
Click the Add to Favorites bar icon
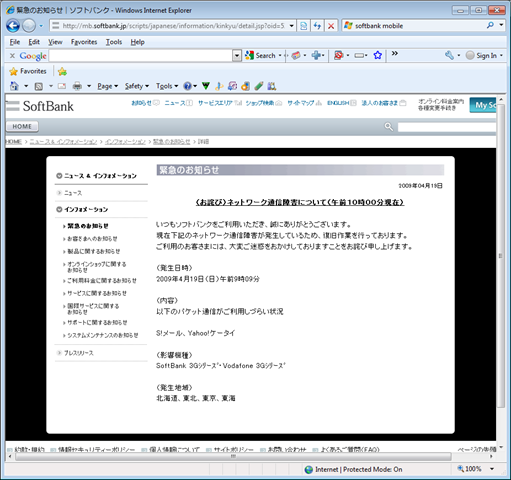point(62,71)
